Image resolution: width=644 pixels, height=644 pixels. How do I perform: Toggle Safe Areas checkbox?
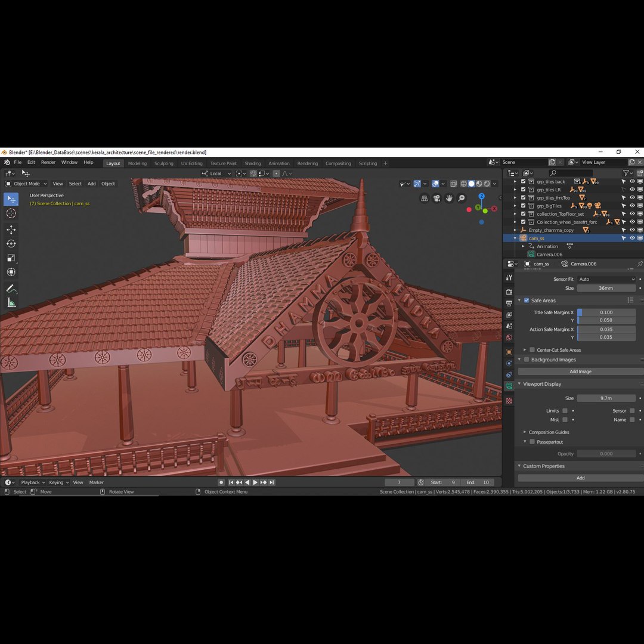[527, 300]
